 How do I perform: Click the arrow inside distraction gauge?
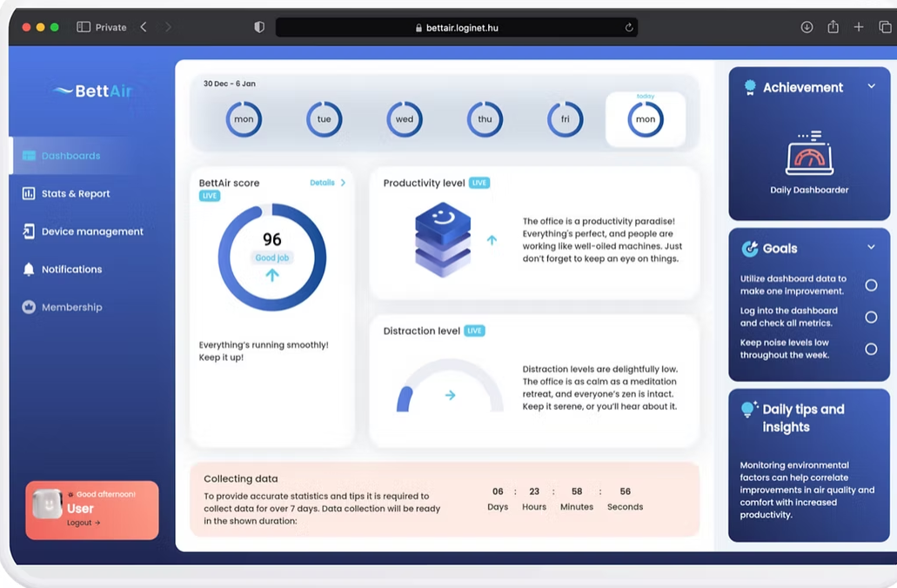450,395
